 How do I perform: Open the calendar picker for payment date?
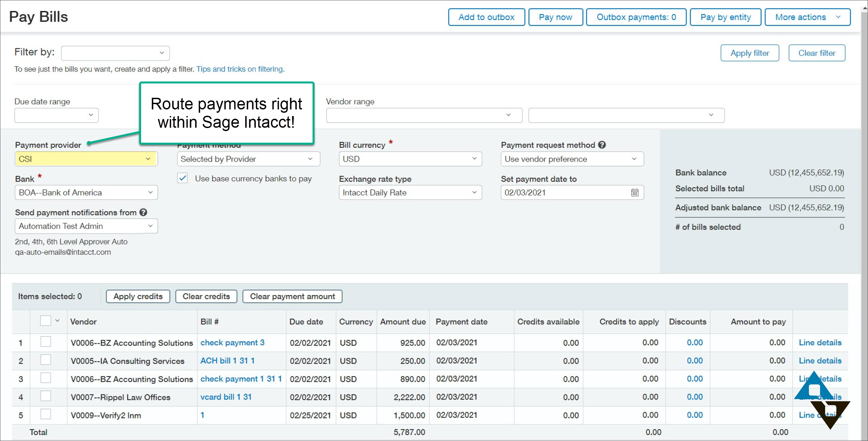click(635, 193)
